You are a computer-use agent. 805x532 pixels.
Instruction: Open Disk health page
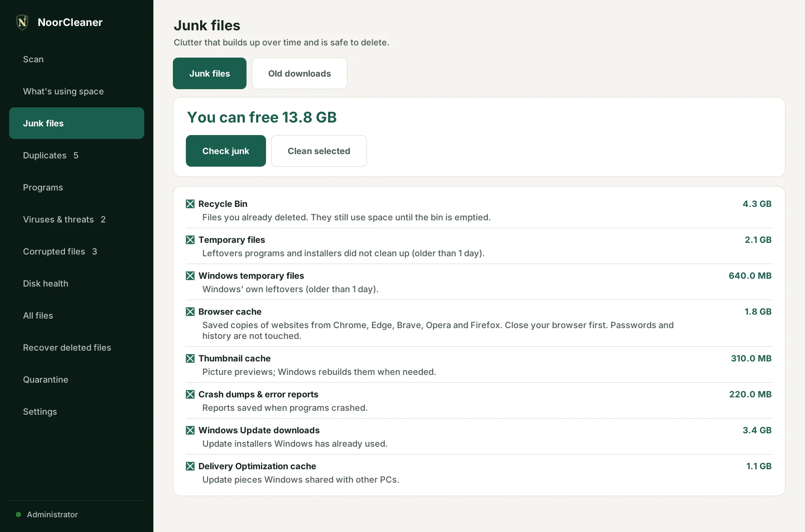point(77,284)
